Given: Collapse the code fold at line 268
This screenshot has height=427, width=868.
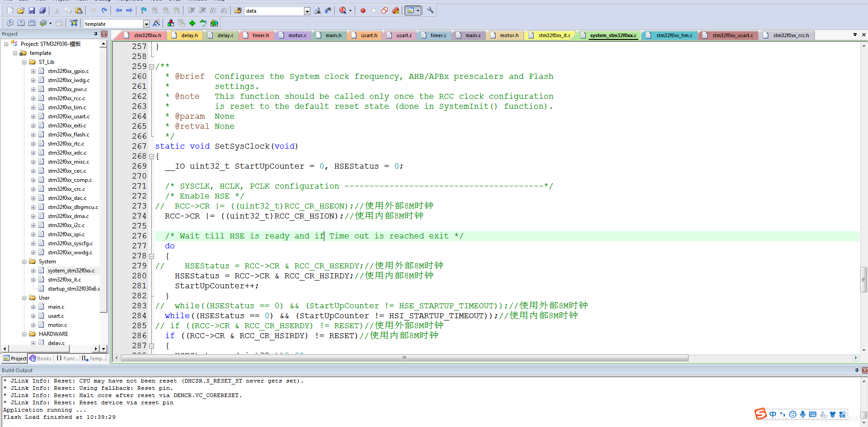Looking at the screenshot, I should pyautogui.click(x=151, y=156).
